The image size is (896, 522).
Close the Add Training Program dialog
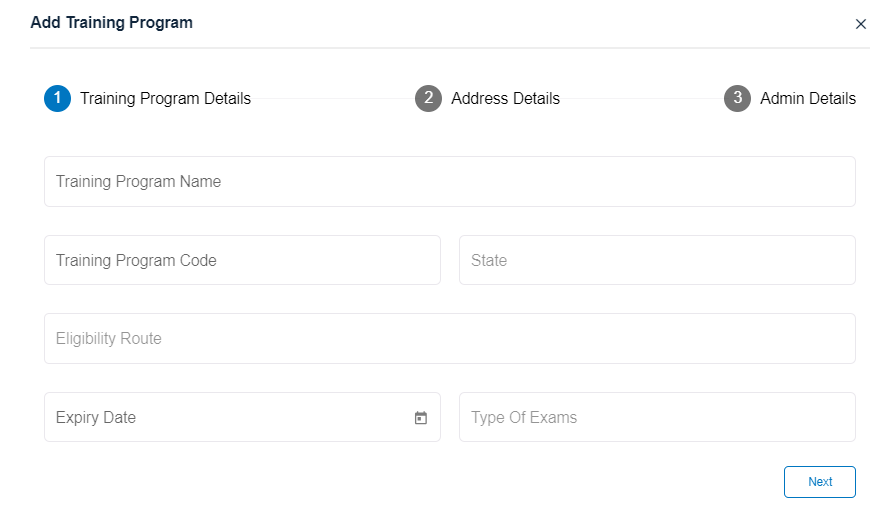(860, 24)
